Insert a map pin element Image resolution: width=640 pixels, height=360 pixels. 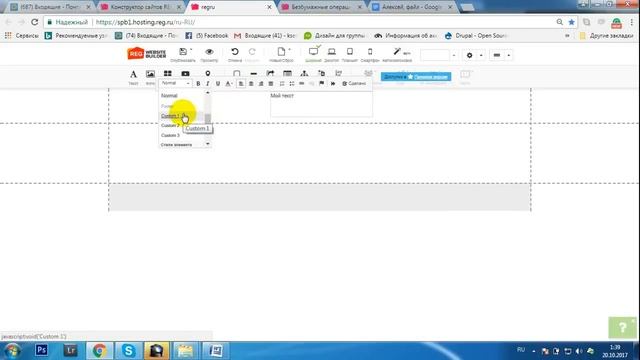208,73
